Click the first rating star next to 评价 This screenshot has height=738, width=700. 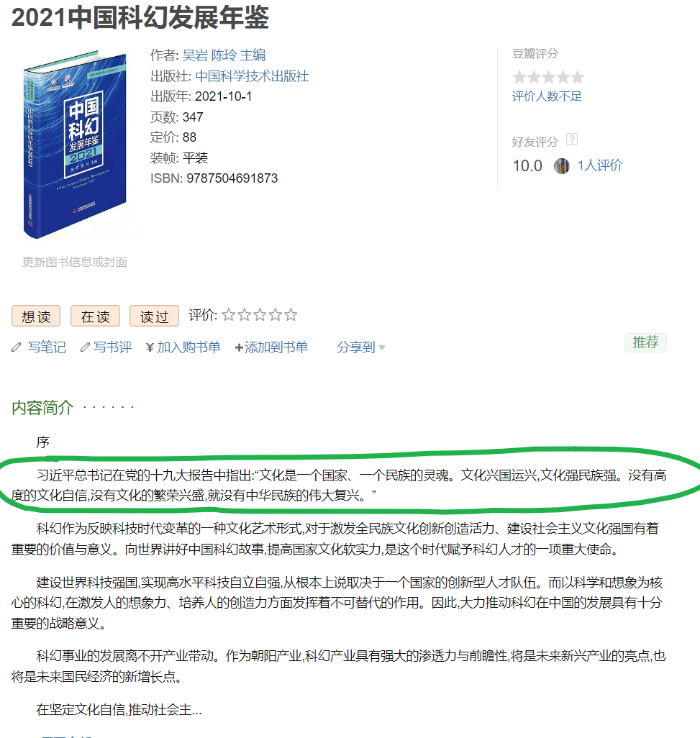click(228, 314)
